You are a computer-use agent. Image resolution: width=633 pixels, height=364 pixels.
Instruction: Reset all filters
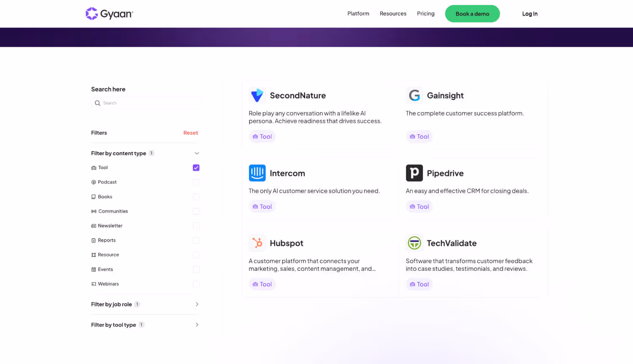click(191, 133)
